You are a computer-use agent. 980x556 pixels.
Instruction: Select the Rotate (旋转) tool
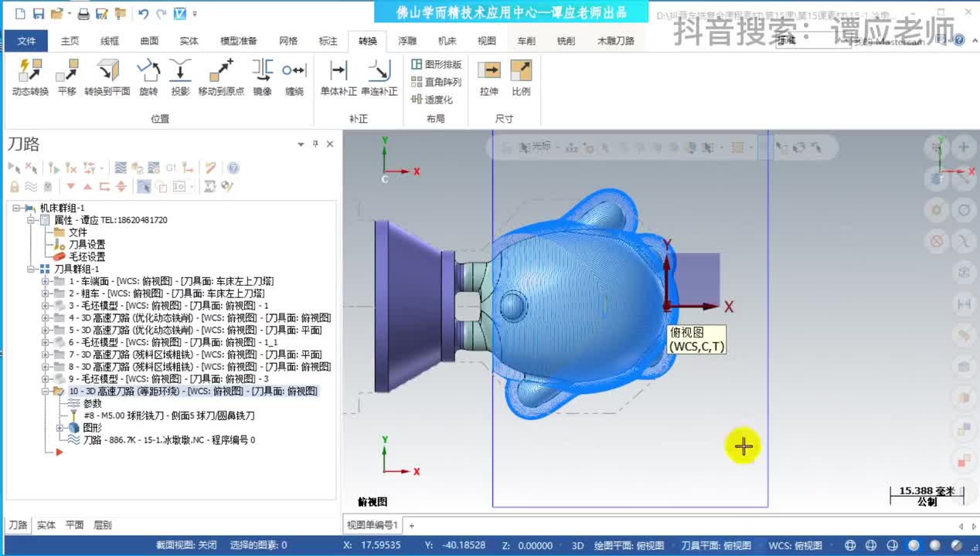pos(148,77)
